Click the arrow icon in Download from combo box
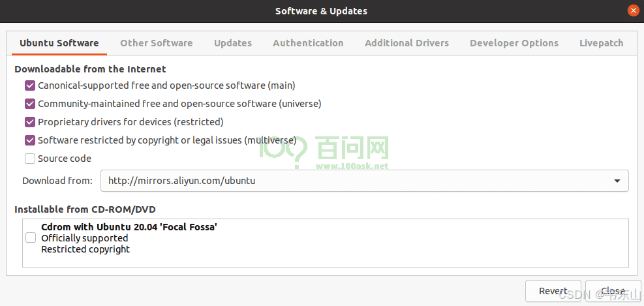This screenshot has height=306, width=644. click(617, 181)
